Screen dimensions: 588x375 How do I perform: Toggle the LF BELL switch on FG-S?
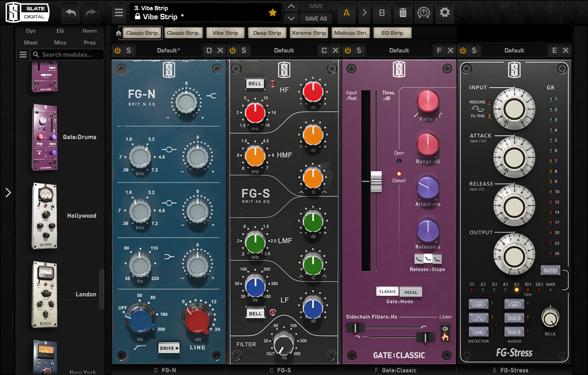tap(255, 313)
